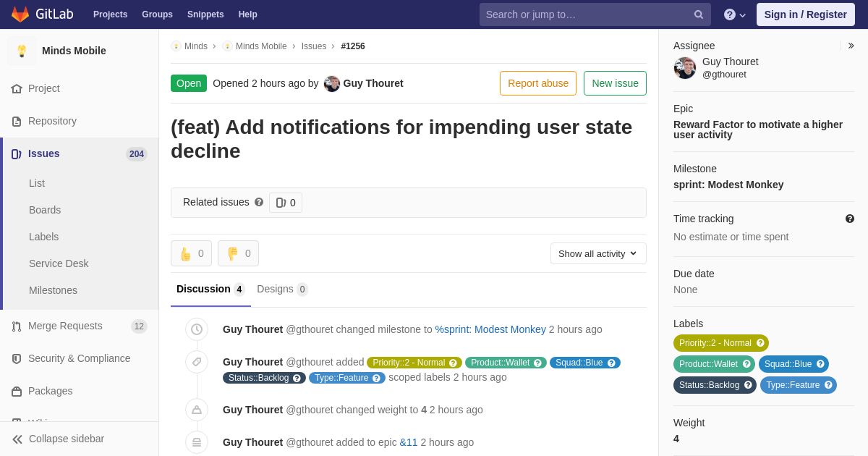Collapse the right sidebar with the double-arrow
Screen dimensions: 868x456
tap(851, 46)
